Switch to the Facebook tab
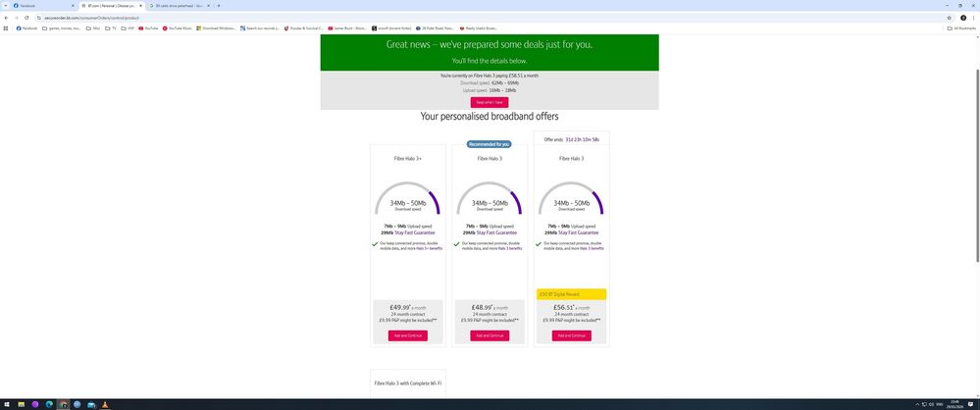980x410 pixels. pyautogui.click(x=44, y=6)
